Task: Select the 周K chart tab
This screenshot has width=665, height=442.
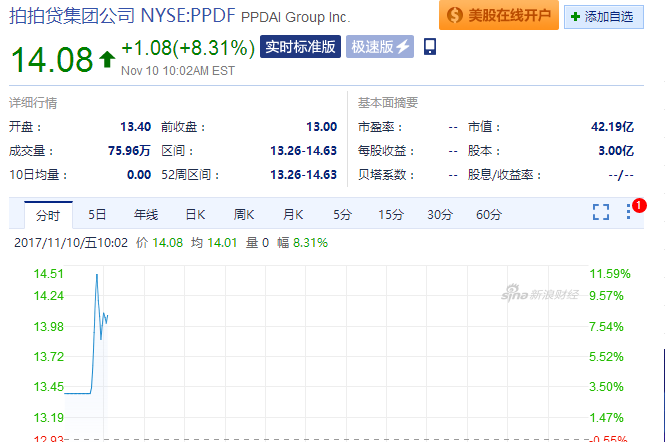Action: (244, 215)
